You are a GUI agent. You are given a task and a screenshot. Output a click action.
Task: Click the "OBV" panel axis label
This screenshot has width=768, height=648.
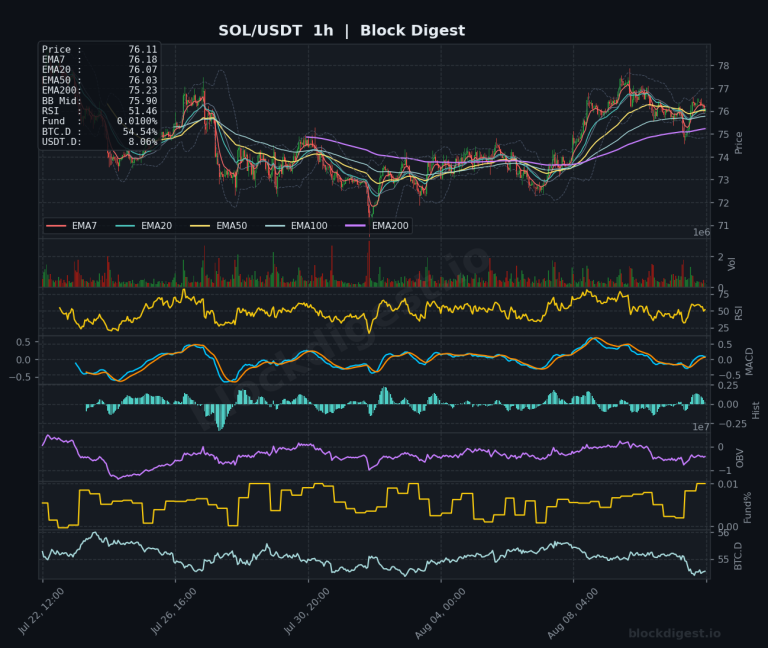point(739,458)
